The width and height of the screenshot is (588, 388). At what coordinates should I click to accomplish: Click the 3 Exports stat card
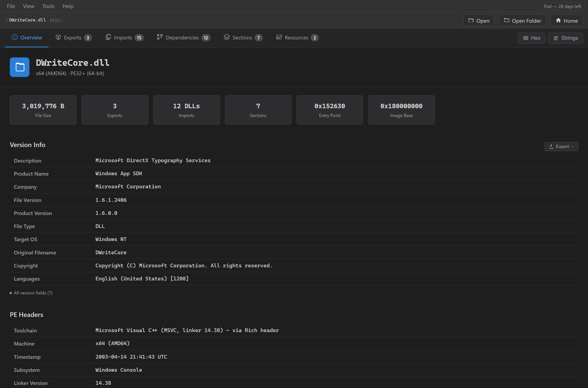click(x=115, y=110)
